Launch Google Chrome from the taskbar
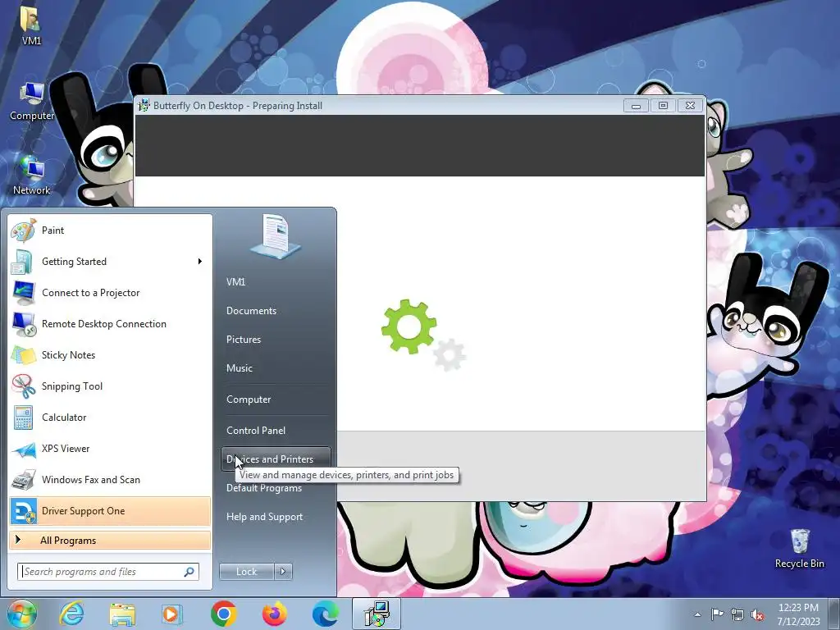 pyautogui.click(x=223, y=614)
